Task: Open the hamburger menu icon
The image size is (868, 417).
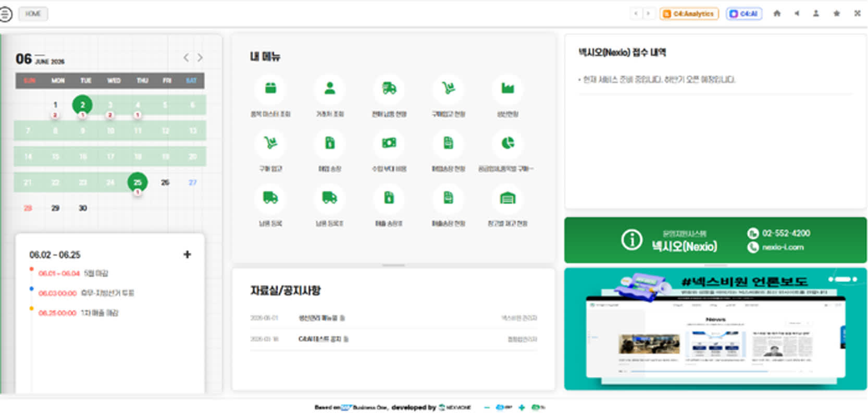Action: pyautogui.click(x=5, y=14)
